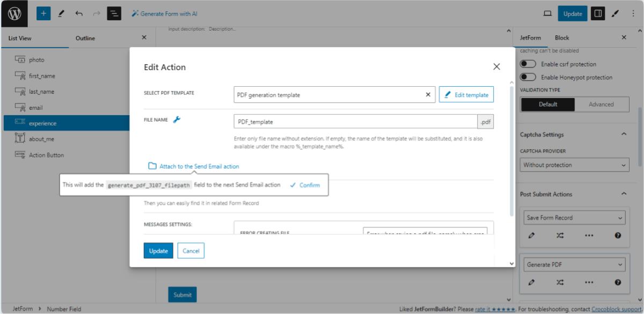This screenshot has width=644, height=314.
Task: Switch to the Block tab in right panel
Action: coord(561,38)
